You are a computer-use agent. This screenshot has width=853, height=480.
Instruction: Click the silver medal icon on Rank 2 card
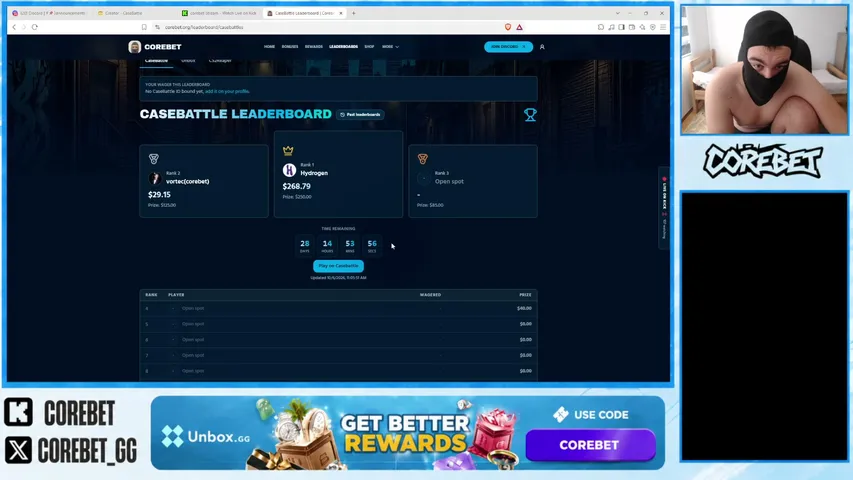pyautogui.click(x=153, y=159)
